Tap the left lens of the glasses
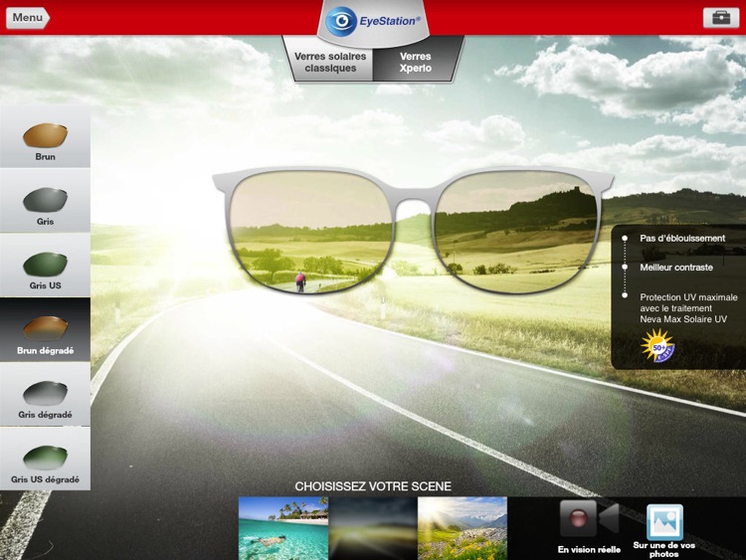 coord(311,231)
